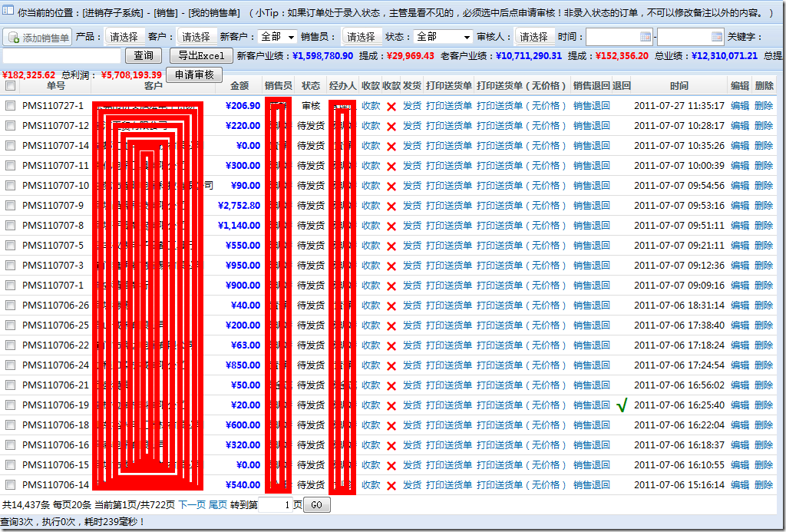Check the box for order PMS110706-14

pyautogui.click(x=10, y=485)
